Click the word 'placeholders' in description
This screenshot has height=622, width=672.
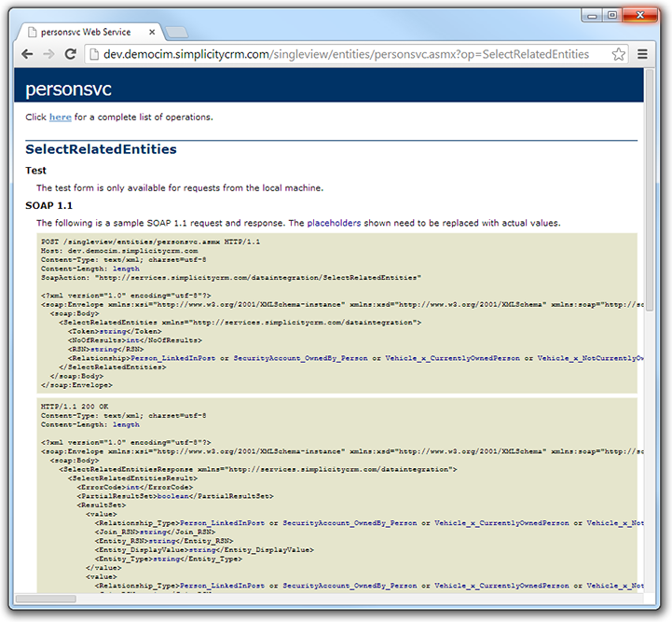334,223
